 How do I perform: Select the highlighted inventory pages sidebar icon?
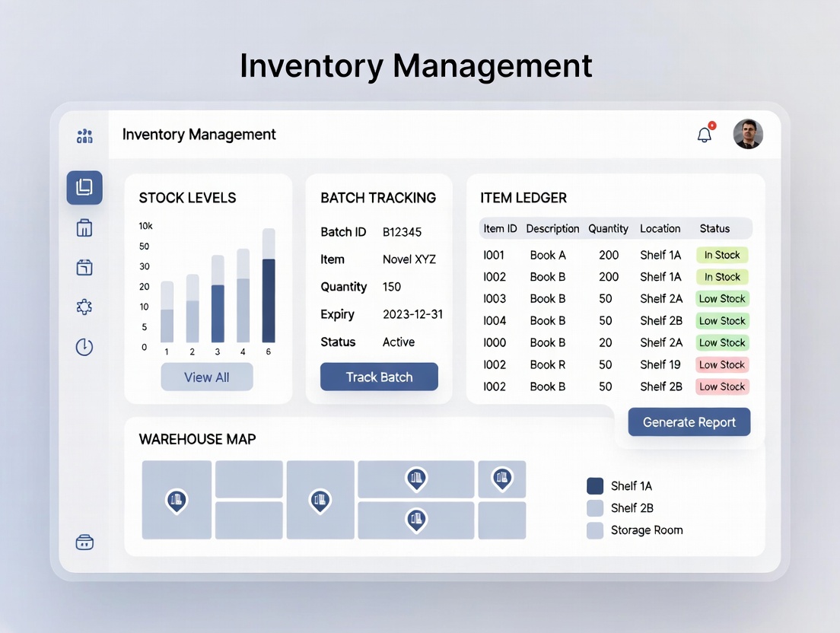coord(84,187)
